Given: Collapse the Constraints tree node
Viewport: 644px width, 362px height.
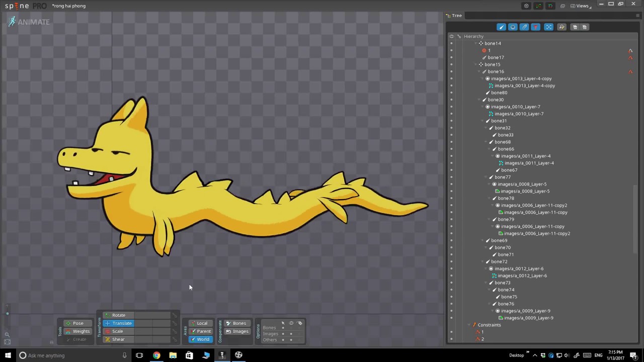Looking at the screenshot, I should 468,325.
